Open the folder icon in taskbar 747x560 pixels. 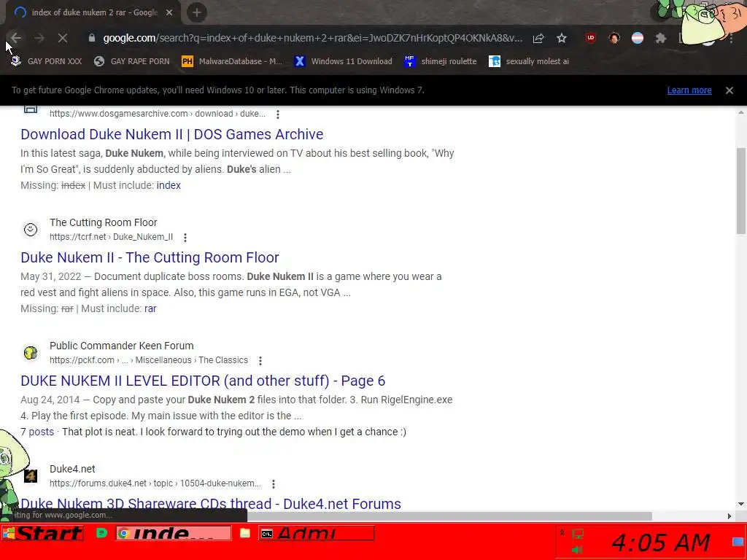tap(245, 533)
